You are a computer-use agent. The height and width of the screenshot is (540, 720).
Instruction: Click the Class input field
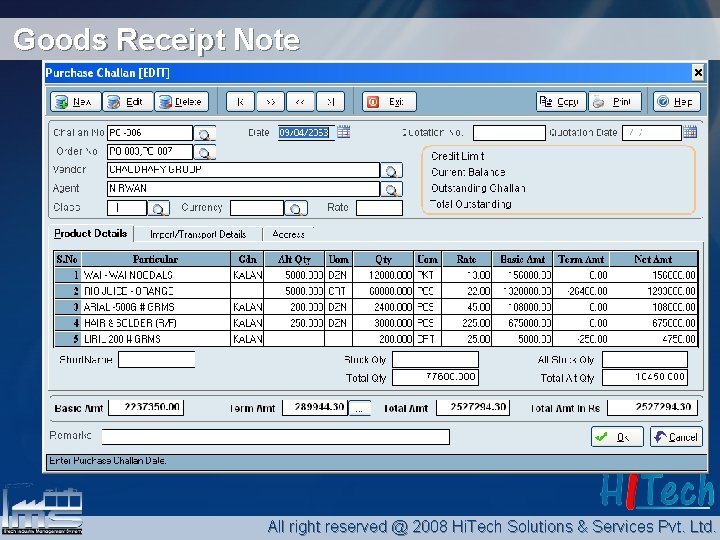coord(127,208)
